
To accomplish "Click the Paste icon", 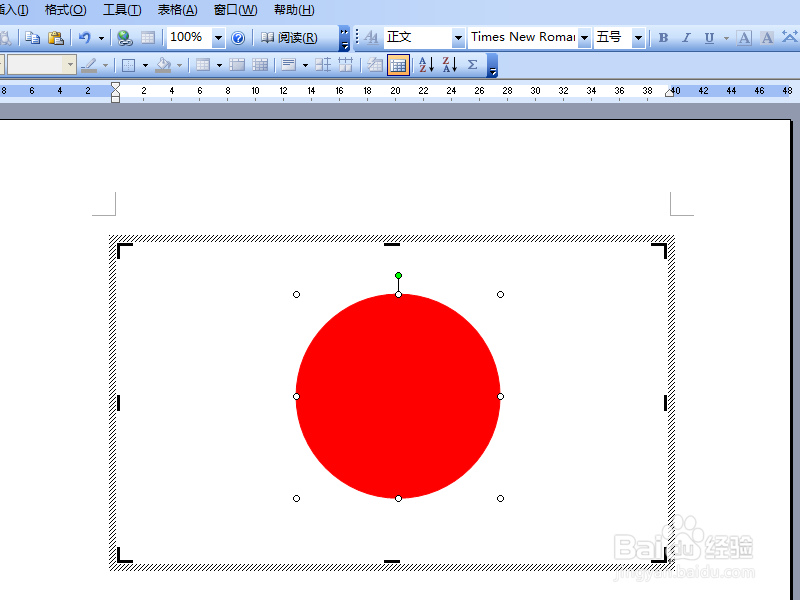I will [56, 35].
